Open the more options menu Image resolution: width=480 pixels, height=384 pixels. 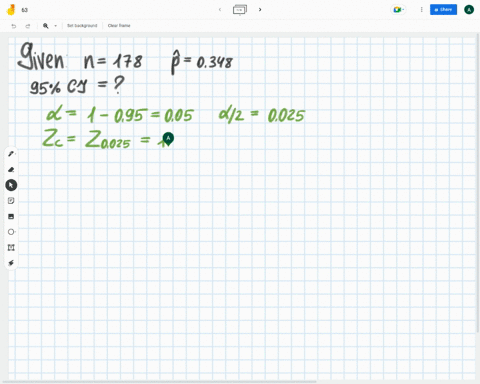(422, 10)
